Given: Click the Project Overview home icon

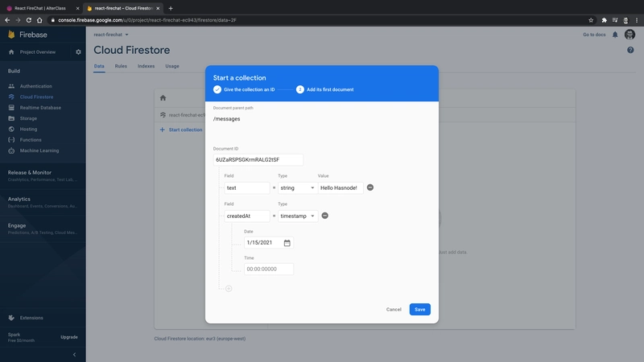Looking at the screenshot, I should click(x=11, y=52).
